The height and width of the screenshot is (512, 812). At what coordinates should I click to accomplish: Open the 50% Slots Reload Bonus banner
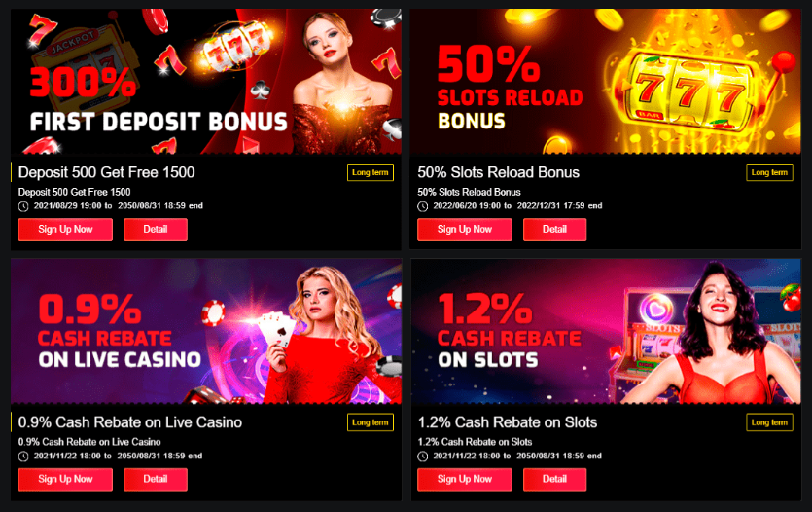(606, 82)
